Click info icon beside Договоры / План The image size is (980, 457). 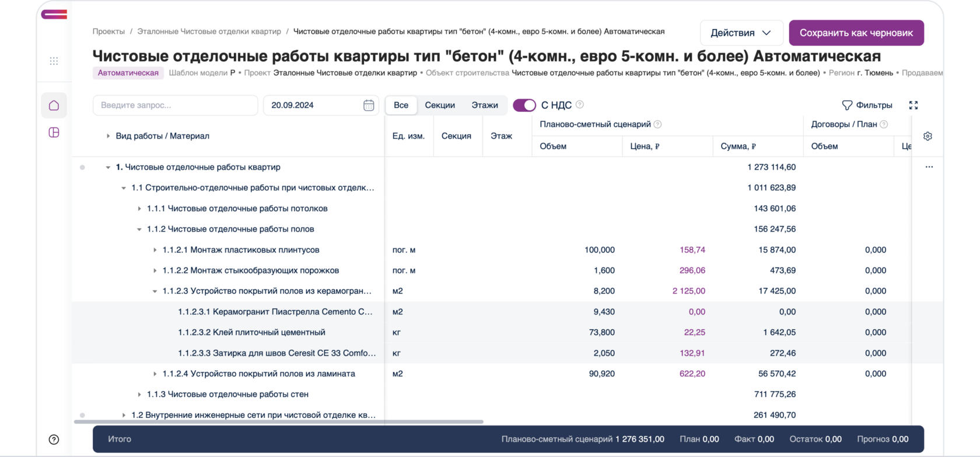[884, 124]
